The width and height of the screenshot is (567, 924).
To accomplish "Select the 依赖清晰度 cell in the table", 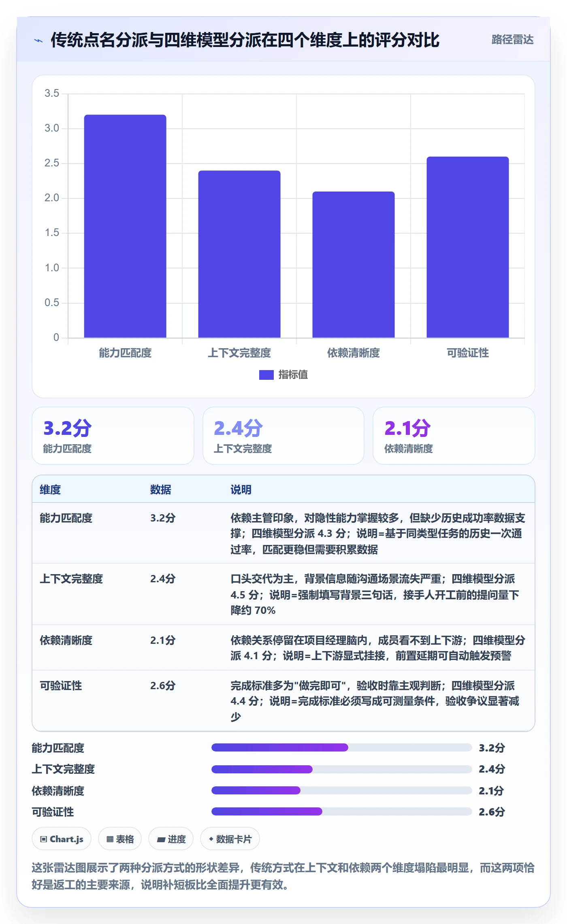I will point(66,640).
